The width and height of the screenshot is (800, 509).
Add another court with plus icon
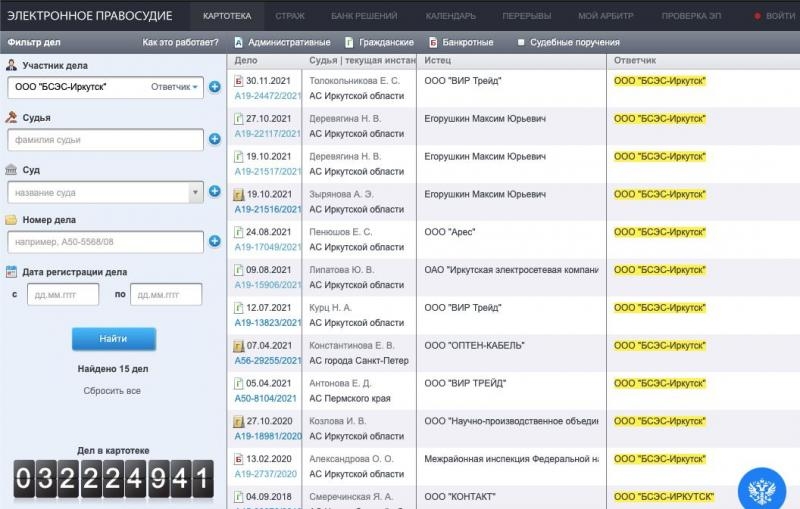215,191
